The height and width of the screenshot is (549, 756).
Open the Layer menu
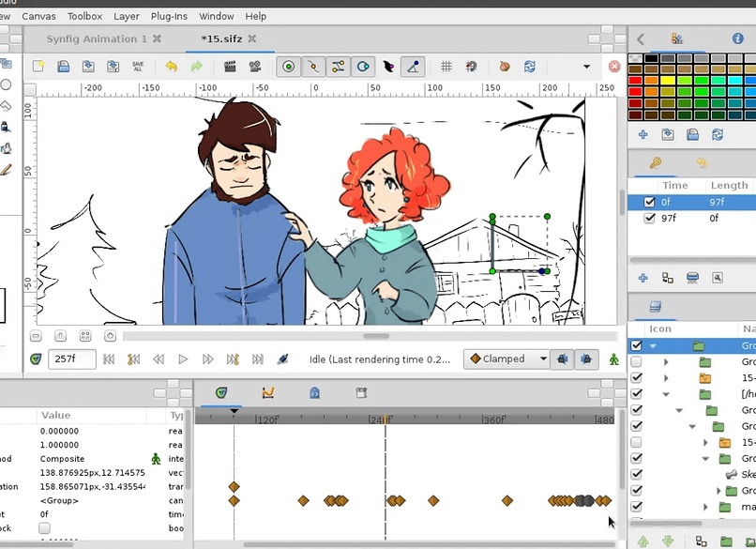127,16
